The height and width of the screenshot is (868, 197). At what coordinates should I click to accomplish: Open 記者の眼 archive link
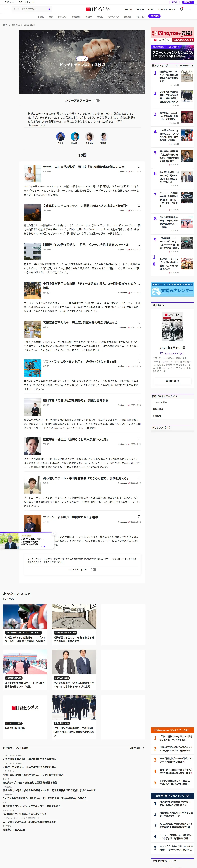(x=157, y=416)
